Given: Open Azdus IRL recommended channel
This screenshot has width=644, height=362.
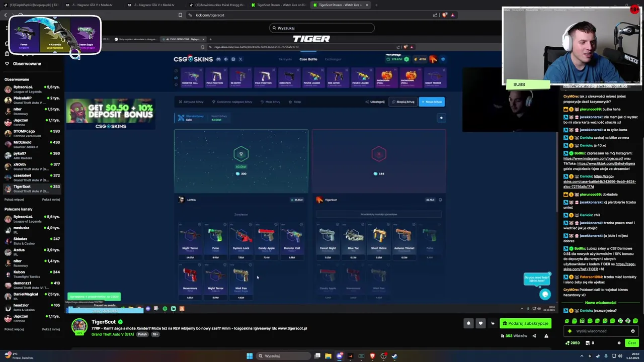Looking at the screenshot, I should (x=32, y=252).
